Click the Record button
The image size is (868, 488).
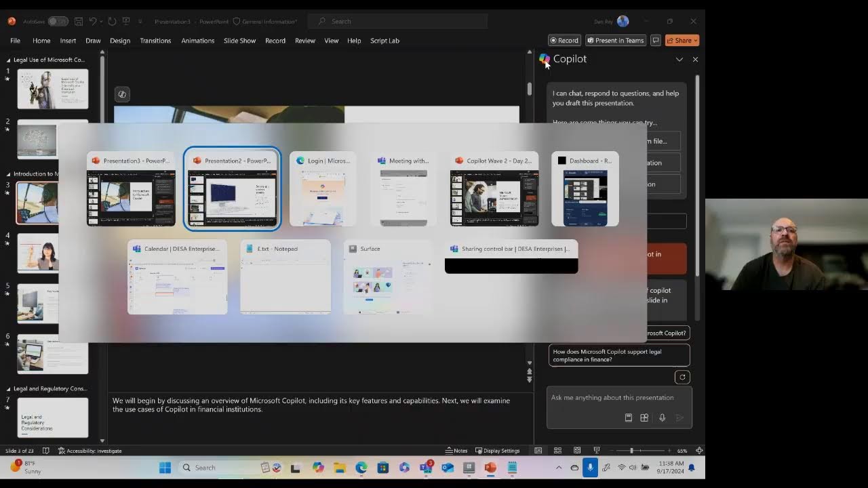tap(564, 41)
